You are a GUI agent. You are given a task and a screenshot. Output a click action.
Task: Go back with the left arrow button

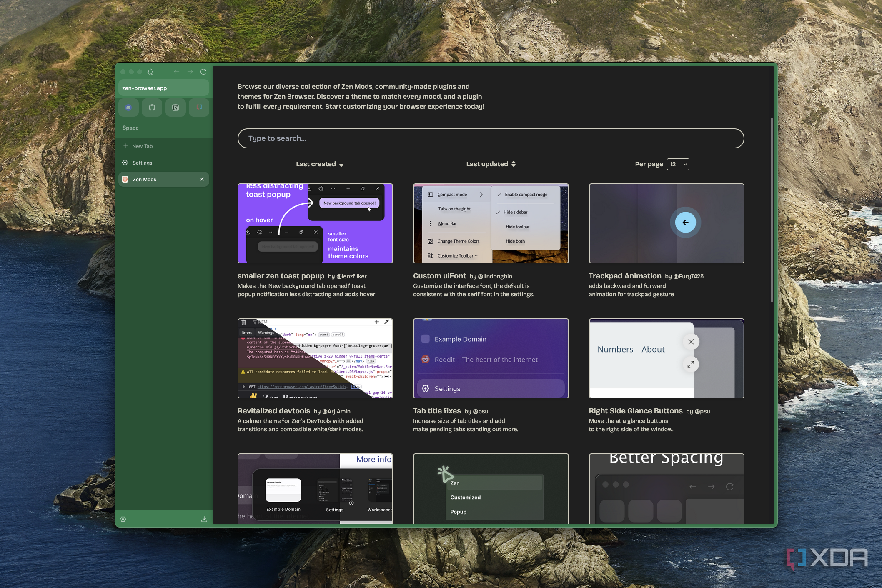(177, 72)
